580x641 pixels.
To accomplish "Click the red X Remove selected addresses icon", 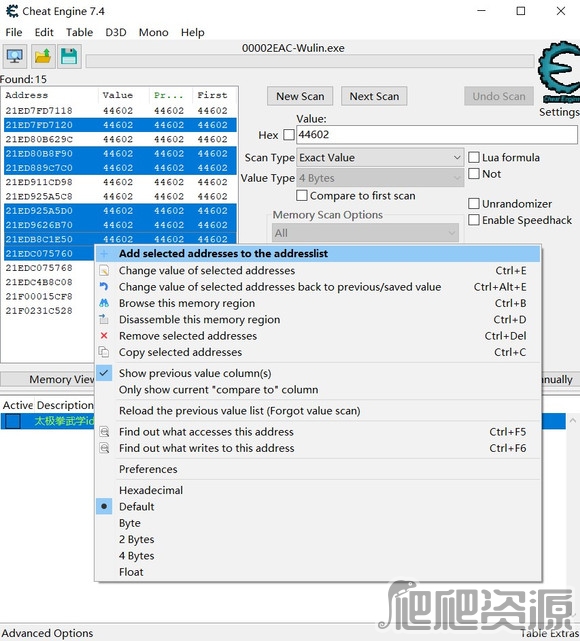I will (104, 336).
